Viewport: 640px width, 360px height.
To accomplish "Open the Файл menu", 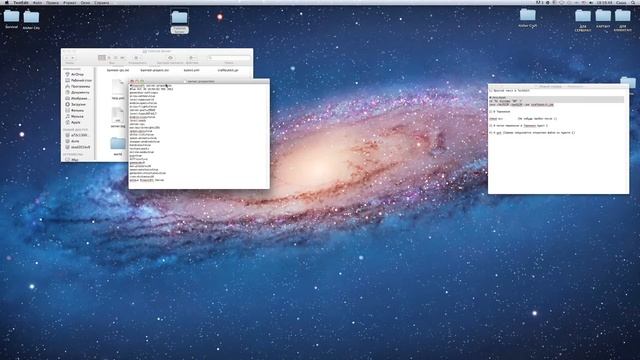I will coord(37,2).
